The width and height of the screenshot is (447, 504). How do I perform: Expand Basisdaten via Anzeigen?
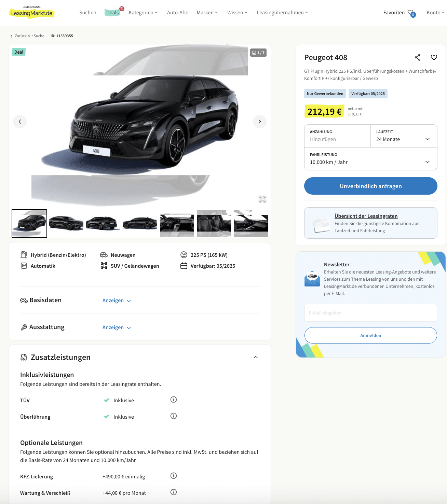click(x=117, y=300)
